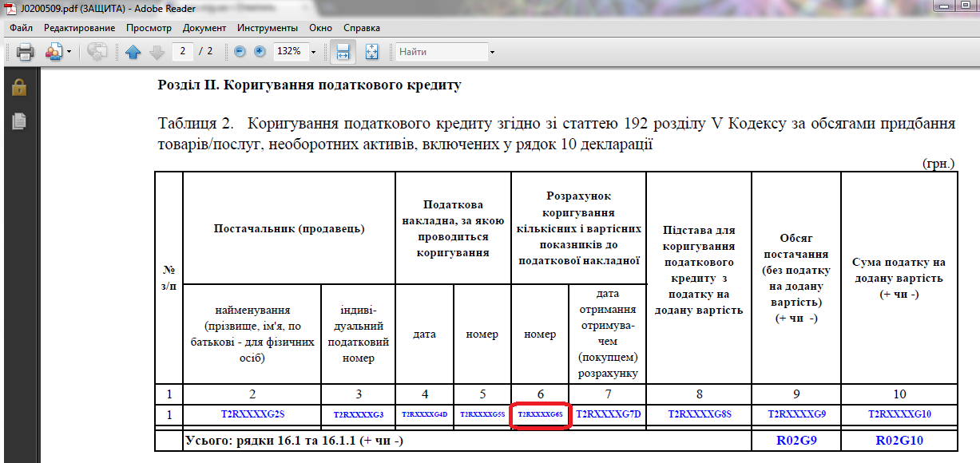Zoom in with the plus button
Screen dimensions: 980x463
[260, 51]
